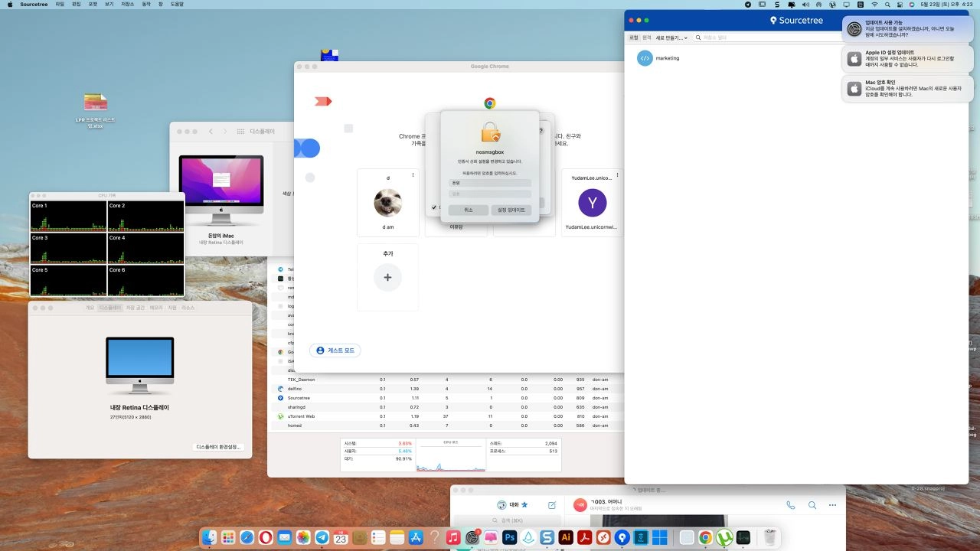Viewport: 980px width, 551px height.
Task: Open the 도움말 menu
Action: pyautogui.click(x=177, y=5)
